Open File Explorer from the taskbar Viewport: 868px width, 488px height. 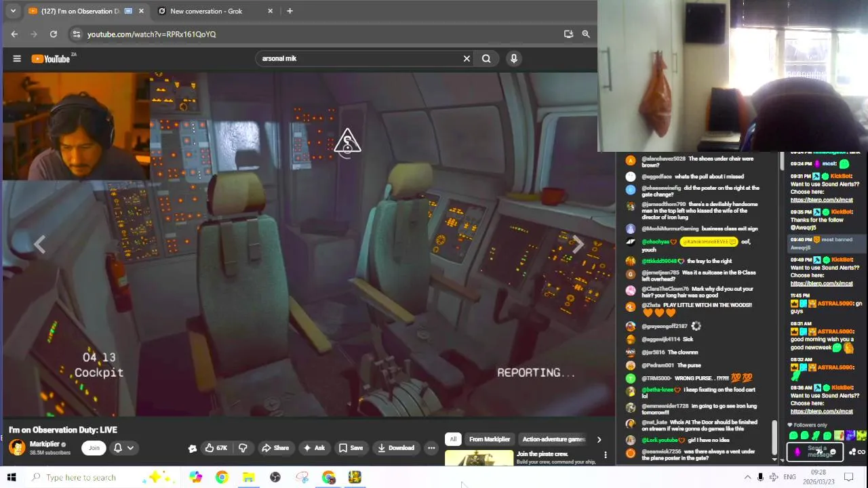[x=249, y=477]
